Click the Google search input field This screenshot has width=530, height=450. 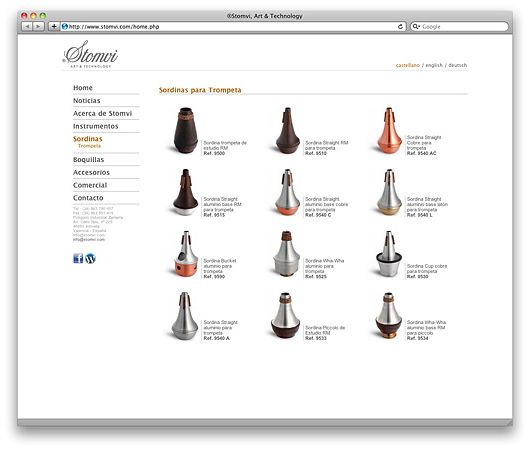point(464,26)
